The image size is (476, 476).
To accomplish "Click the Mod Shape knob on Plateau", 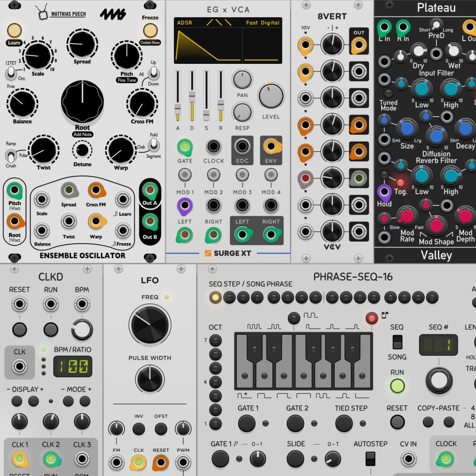I will 436,225.
